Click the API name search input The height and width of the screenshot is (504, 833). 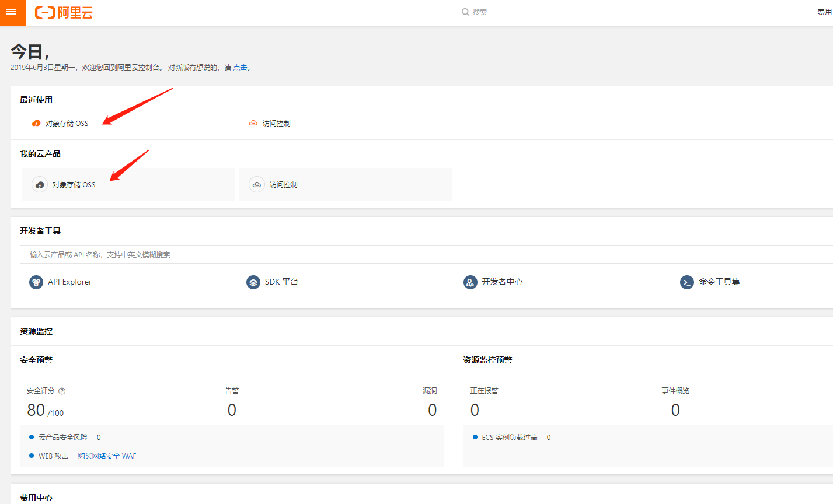[x=426, y=254]
